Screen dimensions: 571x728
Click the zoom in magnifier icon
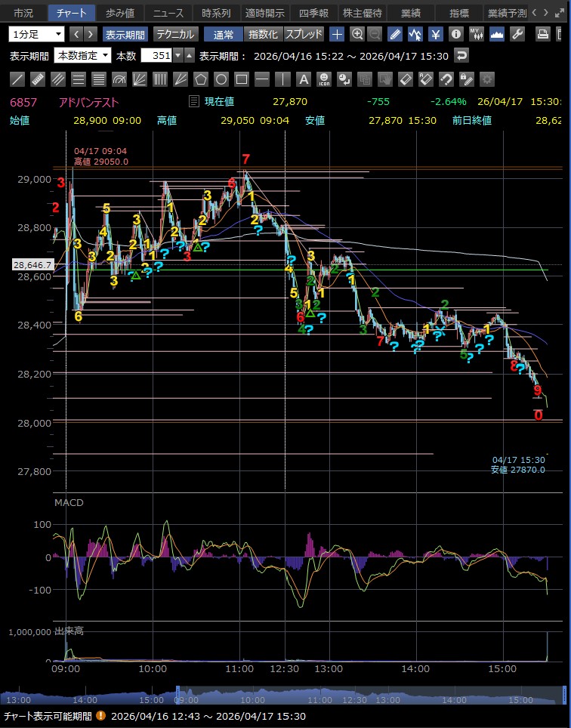tap(356, 34)
